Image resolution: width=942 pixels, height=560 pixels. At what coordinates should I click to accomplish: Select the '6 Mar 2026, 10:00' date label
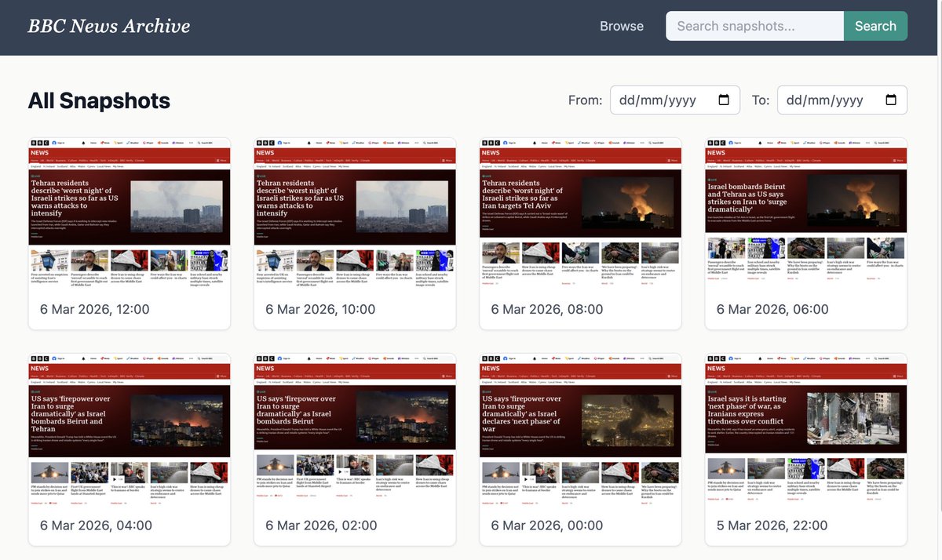click(320, 309)
